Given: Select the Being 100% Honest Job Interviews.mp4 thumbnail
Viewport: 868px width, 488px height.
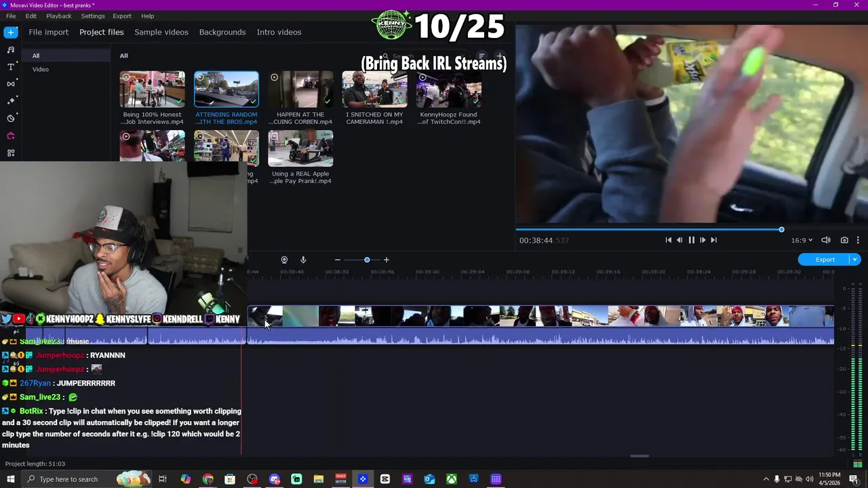Looking at the screenshot, I should [152, 89].
